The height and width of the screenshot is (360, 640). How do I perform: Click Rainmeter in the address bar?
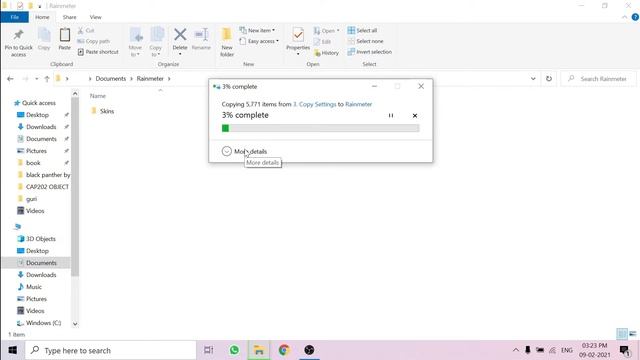pyautogui.click(x=150, y=79)
